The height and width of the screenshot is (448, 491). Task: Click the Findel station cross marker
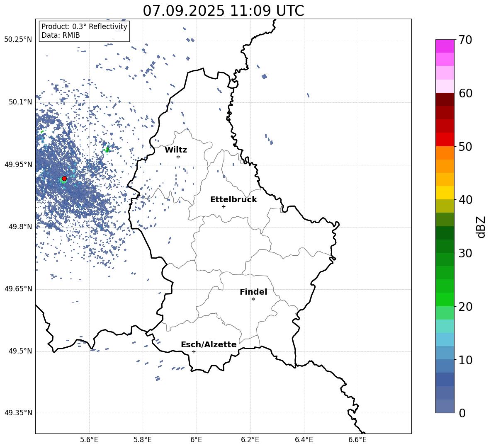coord(253,299)
